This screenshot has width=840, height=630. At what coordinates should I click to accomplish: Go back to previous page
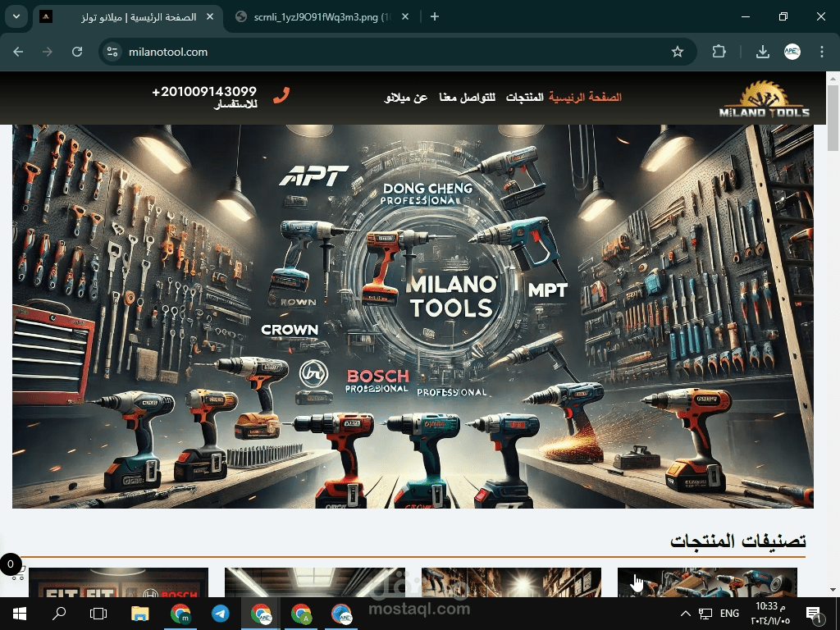[18, 52]
